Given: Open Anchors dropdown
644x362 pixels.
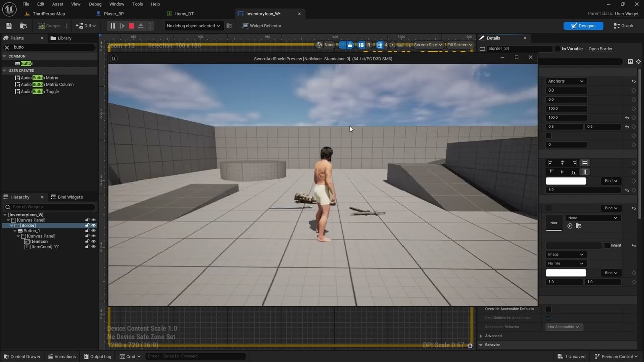Looking at the screenshot, I should tap(566, 81).
